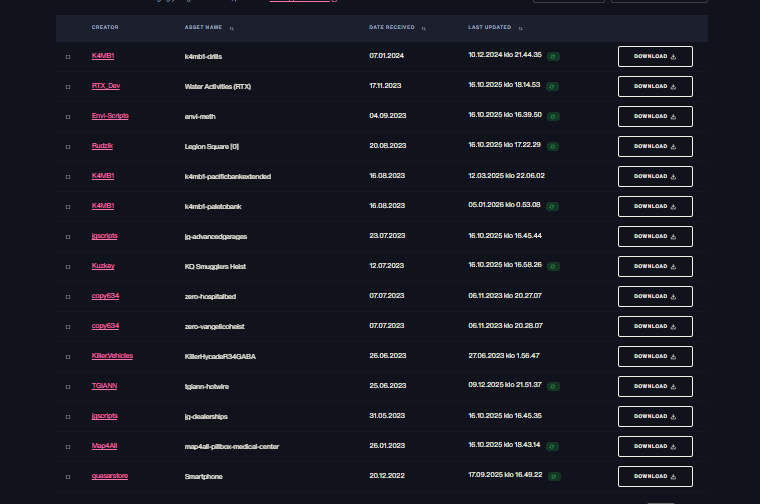This screenshot has height=504, width=760.
Task: Open K4MB1 link beside k4mb1-pacificbankextended
Action: tap(103, 176)
